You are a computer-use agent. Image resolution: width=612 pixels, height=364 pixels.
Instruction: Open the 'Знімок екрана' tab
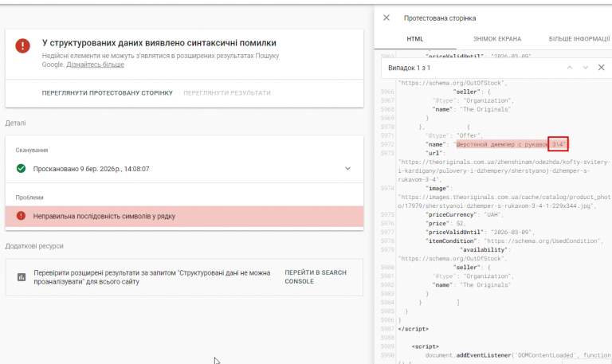(x=497, y=39)
